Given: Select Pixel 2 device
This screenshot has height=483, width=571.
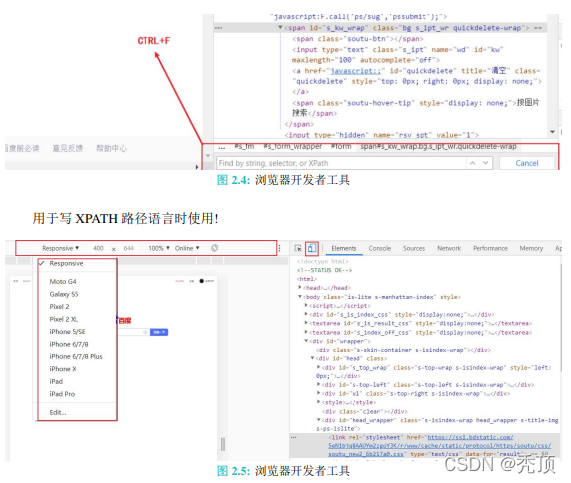Looking at the screenshot, I should [59, 307].
